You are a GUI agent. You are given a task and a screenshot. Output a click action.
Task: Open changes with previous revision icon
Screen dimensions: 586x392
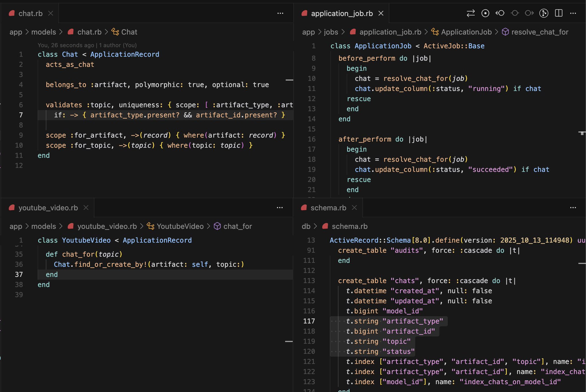[500, 13]
